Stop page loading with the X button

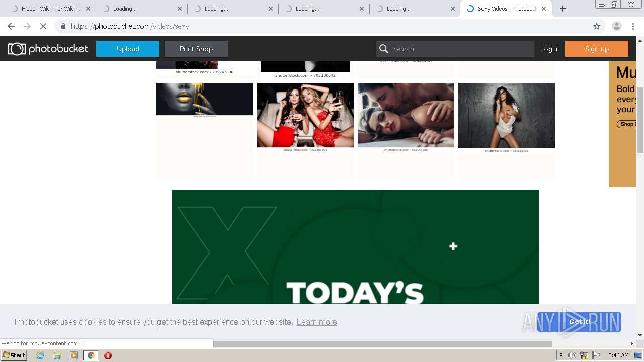click(43, 26)
